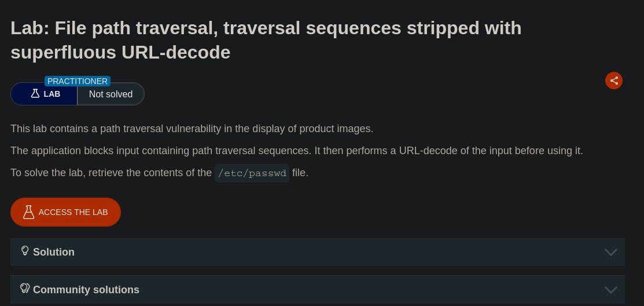The image size is (644, 306).
Task: Click the /etc/passwd code snippet
Action: tap(252, 173)
